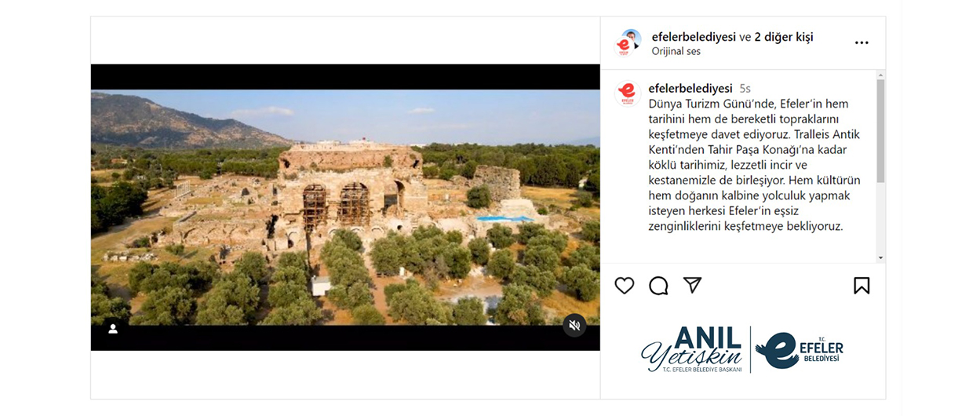Share the post via paper plane icon
Image resolution: width=980 pixels, height=416 pixels.
[x=692, y=285]
